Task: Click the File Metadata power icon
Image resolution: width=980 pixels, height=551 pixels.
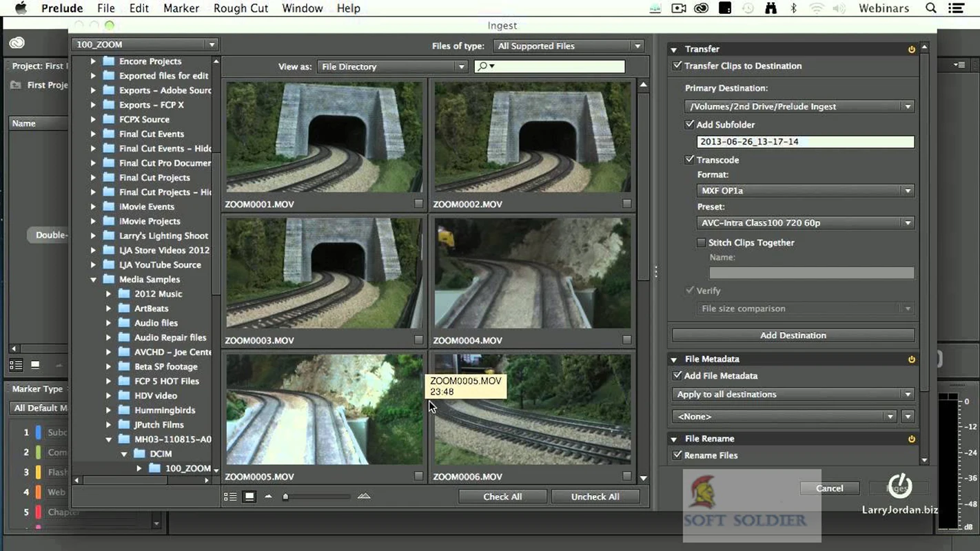Action: click(x=911, y=359)
